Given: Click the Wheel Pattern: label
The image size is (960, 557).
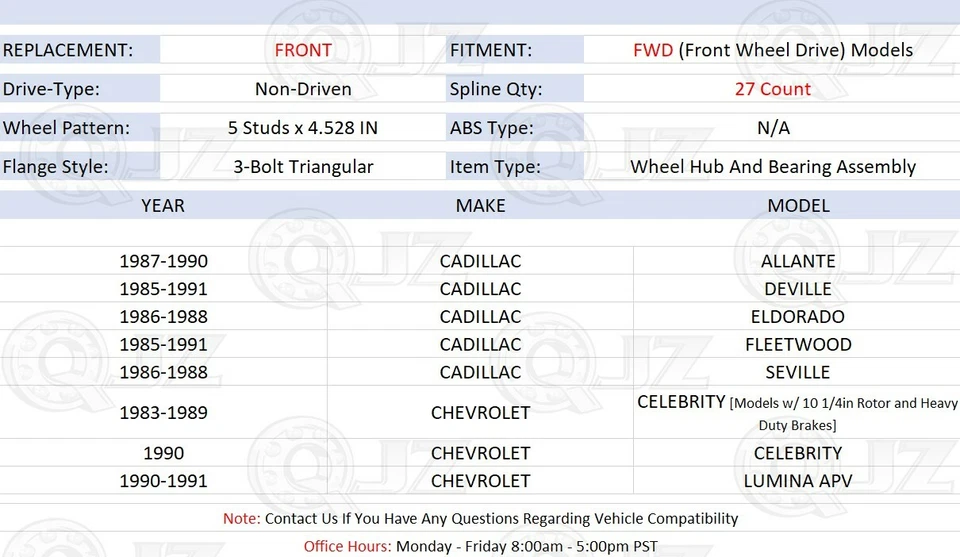Looking at the screenshot, I should tap(66, 128).
